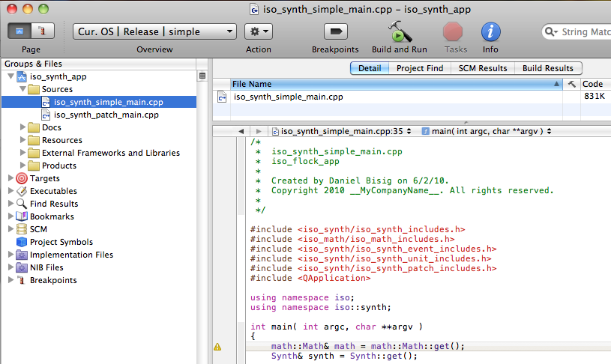Select the Build Results tab
Screen dimensions: 611x364
(x=548, y=68)
